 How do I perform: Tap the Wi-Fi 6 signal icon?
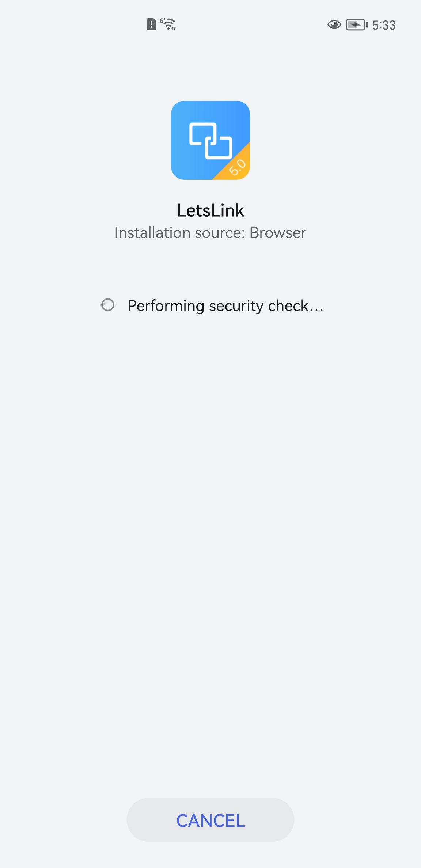tap(168, 24)
